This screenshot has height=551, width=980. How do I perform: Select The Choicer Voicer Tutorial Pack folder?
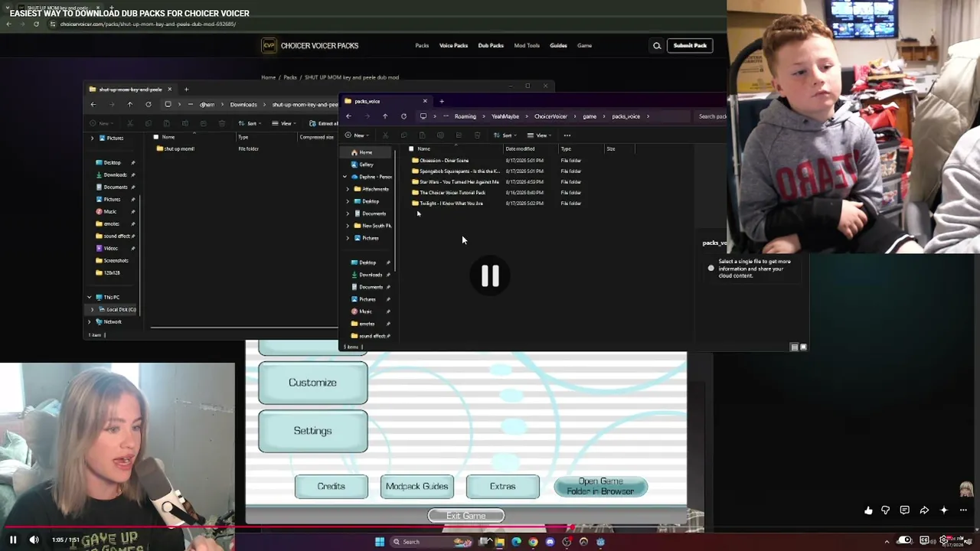point(452,193)
